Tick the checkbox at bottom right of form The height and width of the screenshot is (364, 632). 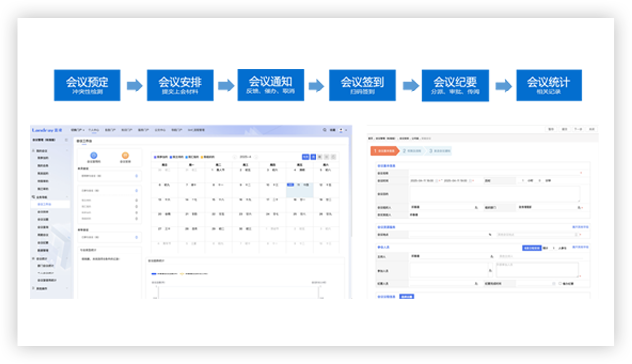point(560,283)
